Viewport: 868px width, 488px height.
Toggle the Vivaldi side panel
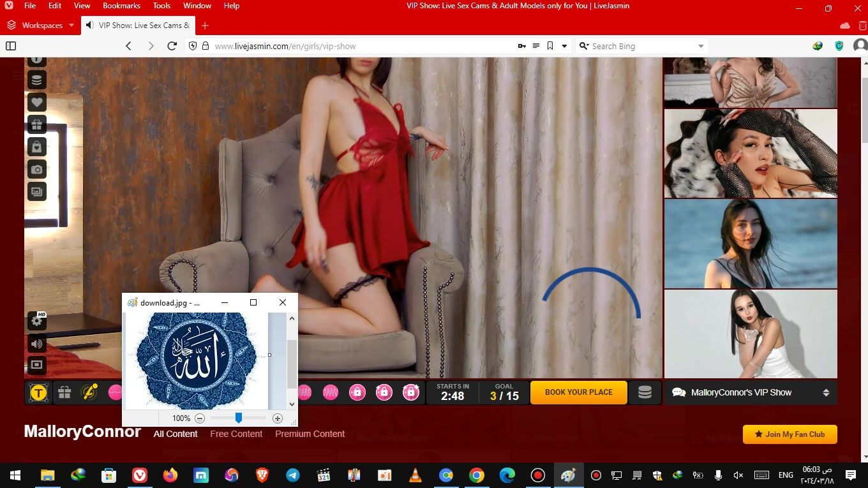click(11, 46)
